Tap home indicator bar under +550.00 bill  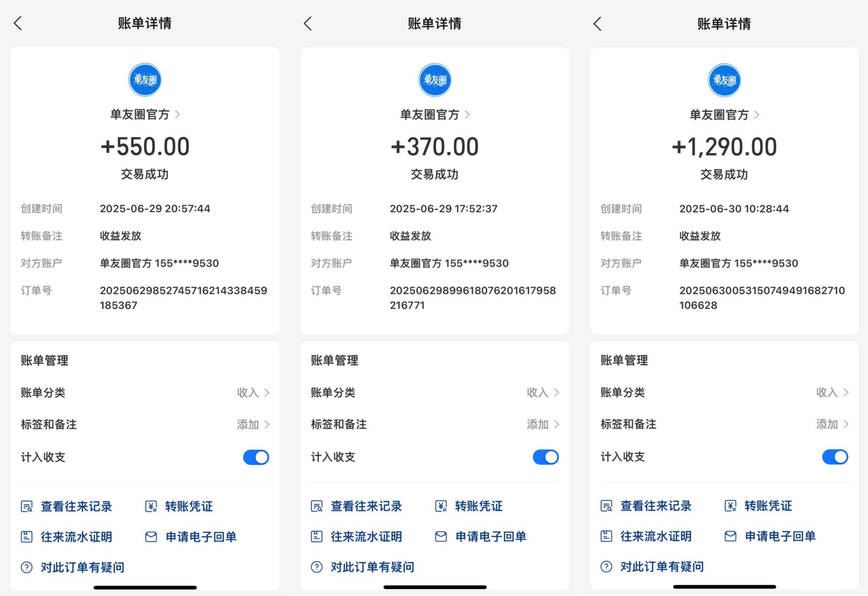pos(145,588)
